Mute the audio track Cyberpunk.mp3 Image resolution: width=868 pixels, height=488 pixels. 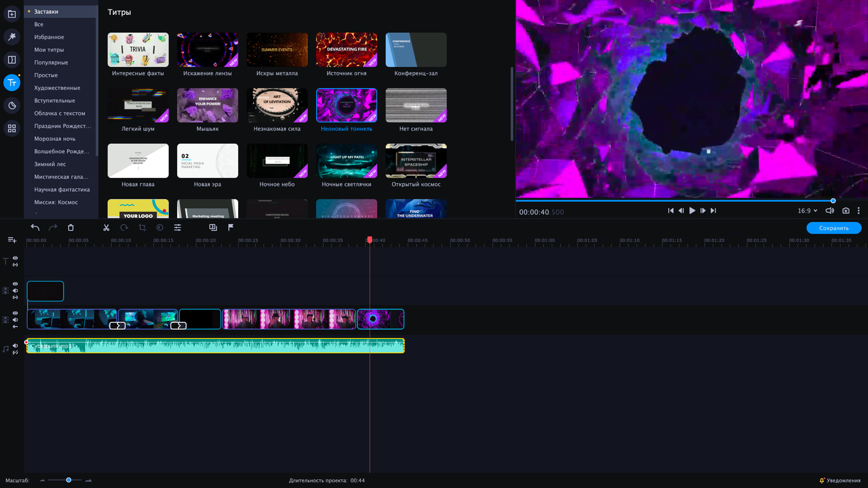tap(15, 346)
